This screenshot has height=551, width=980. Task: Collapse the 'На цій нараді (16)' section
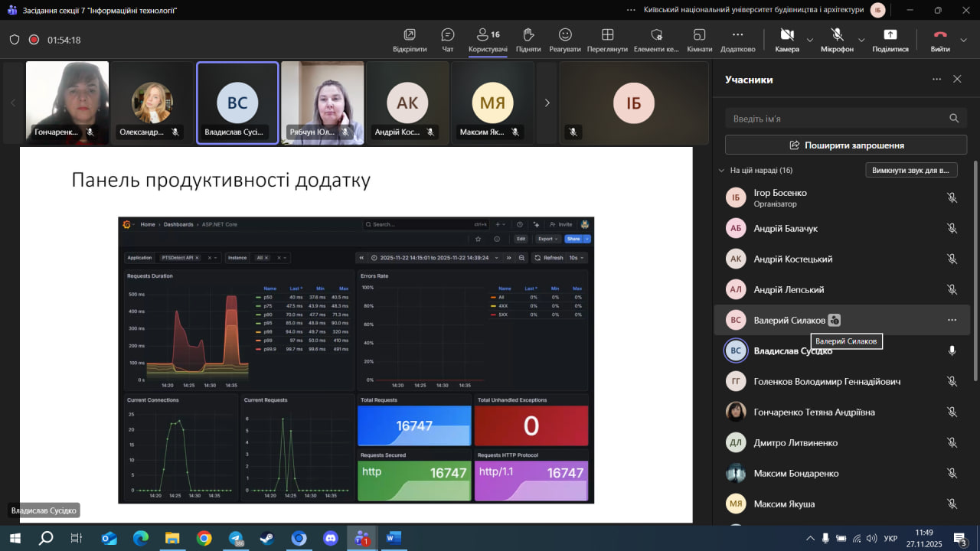721,171
